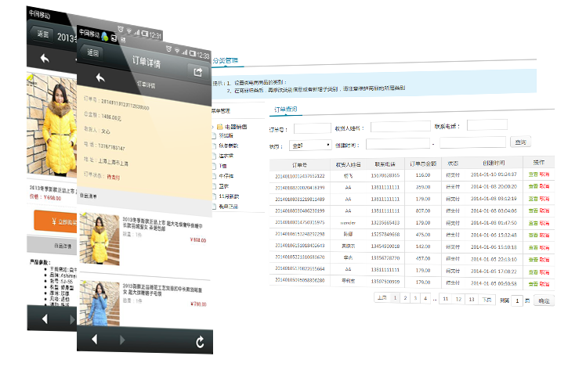Viewport: 586px width, 392px height.
Task: Click the 确定 page jump button
Action: tap(543, 300)
